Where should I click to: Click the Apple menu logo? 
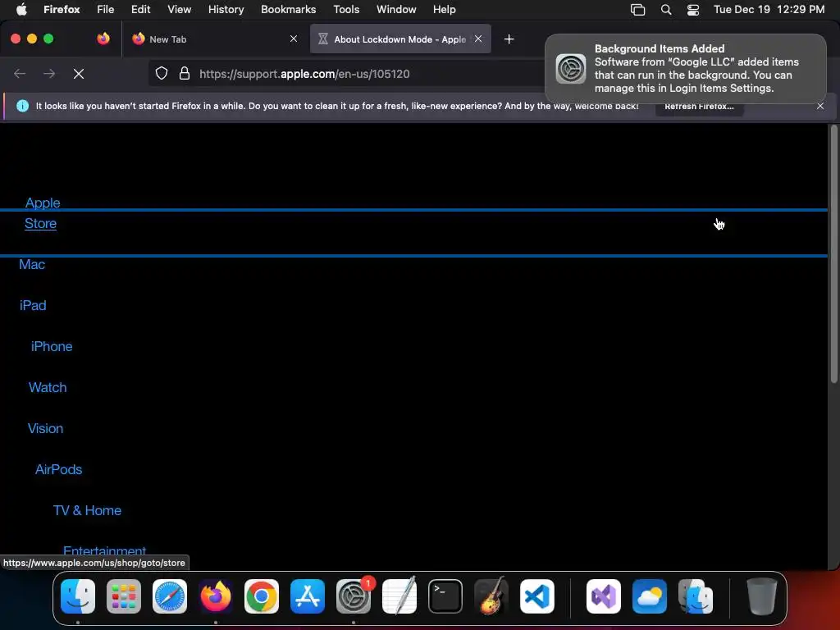[21, 9]
